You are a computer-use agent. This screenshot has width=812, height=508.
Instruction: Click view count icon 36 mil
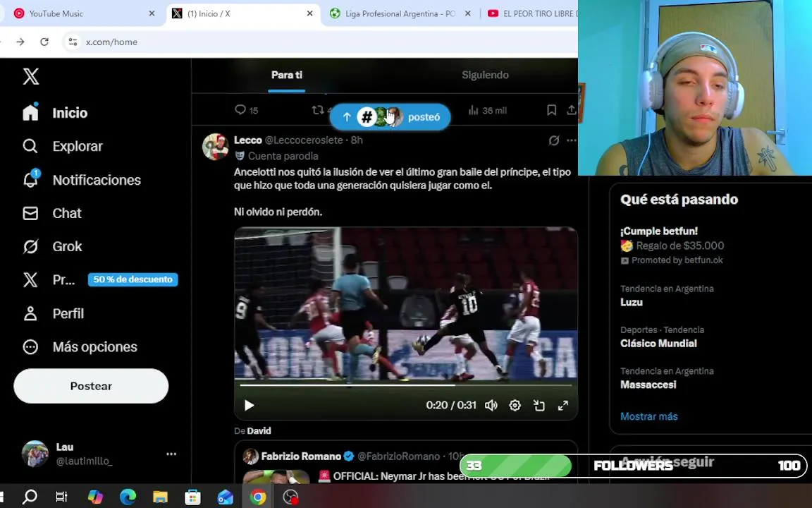(487, 110)
